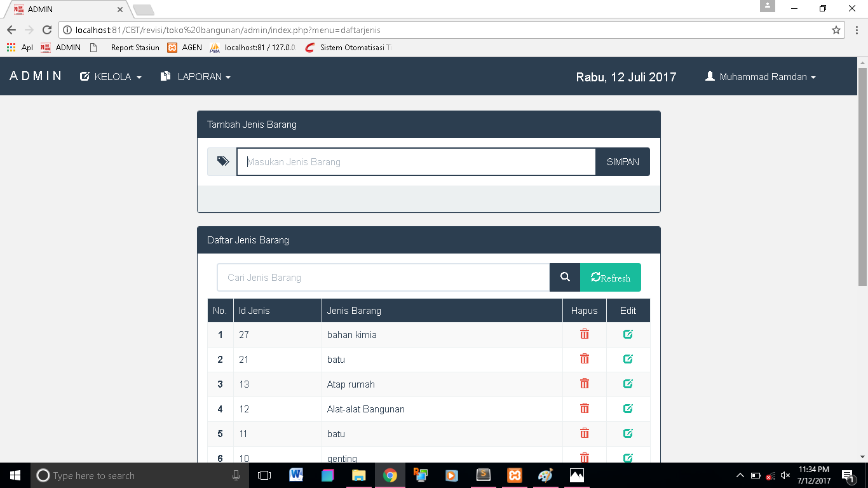This screenshot has width=868, height=488.
Task: Click the tag icon beside the input
Action: tap(223, 161)
